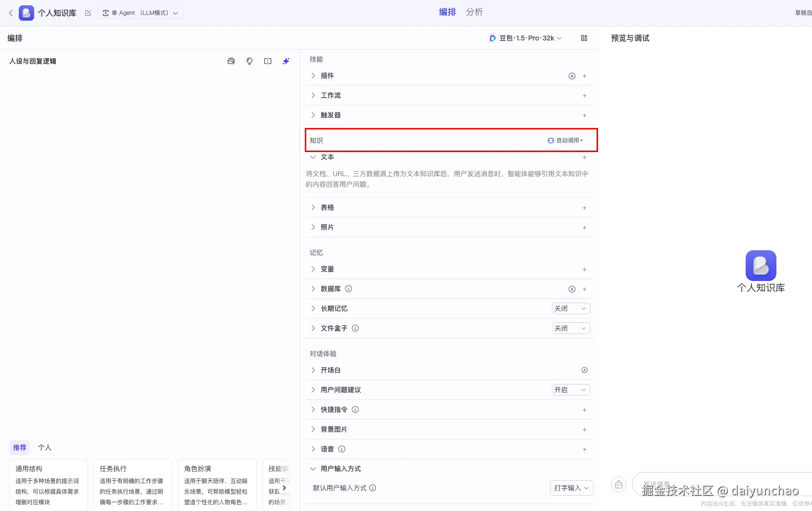The height and width of the screenshot is (511, 812).
Task: Open the 自动调用 knowledge dropdown
Action: [565, 141]
